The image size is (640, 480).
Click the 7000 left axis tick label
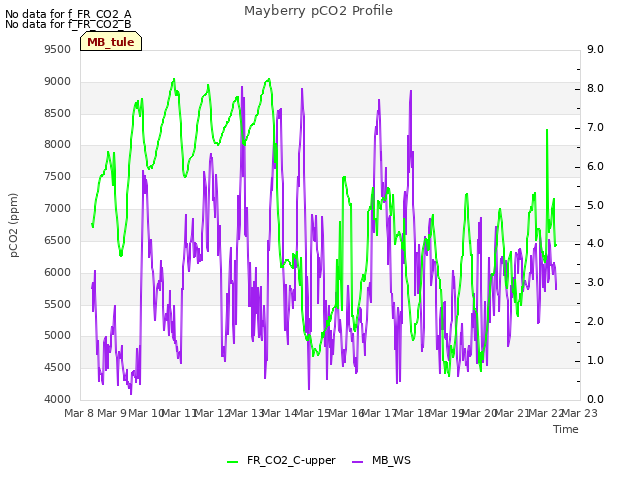coord(58,208)
